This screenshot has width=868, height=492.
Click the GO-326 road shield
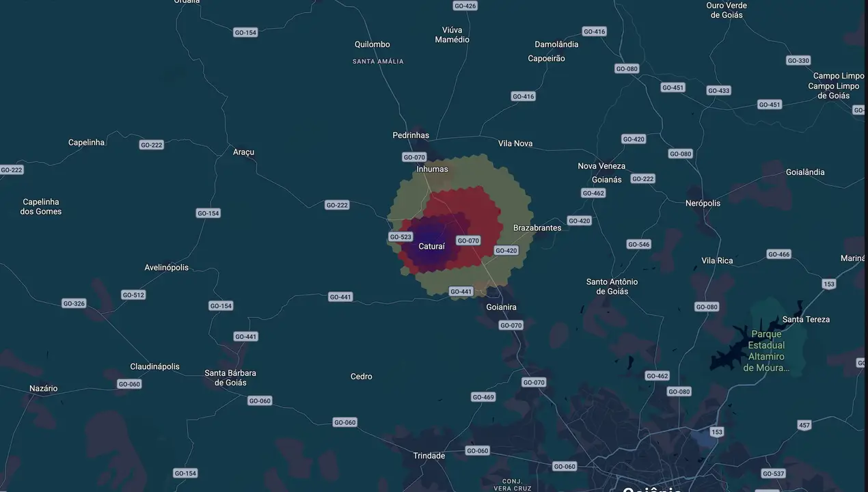[x=74, y=303]
